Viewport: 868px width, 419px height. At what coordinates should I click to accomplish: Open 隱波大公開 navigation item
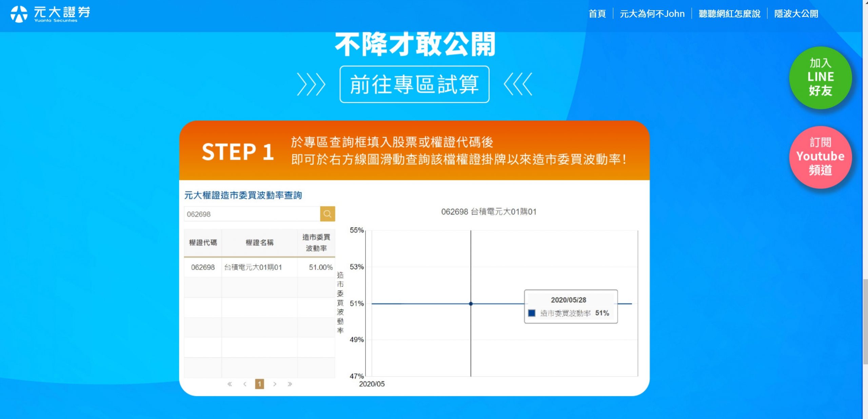tap(796, 14)
